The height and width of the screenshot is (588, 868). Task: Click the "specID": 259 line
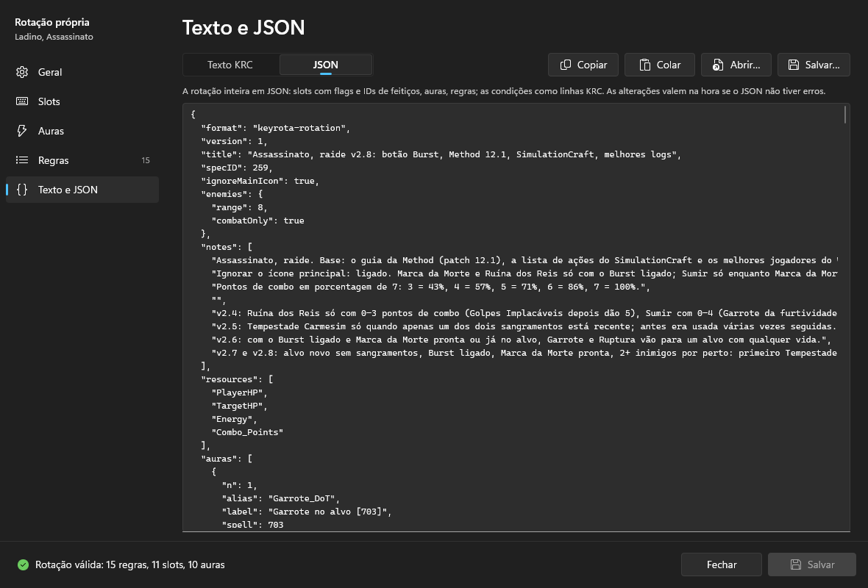click(x=237, y=168)
